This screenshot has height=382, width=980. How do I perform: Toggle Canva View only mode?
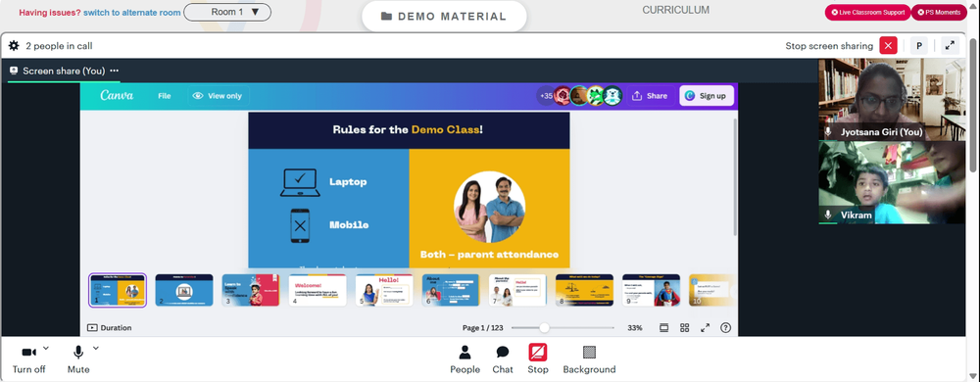(x=218, y=96)
